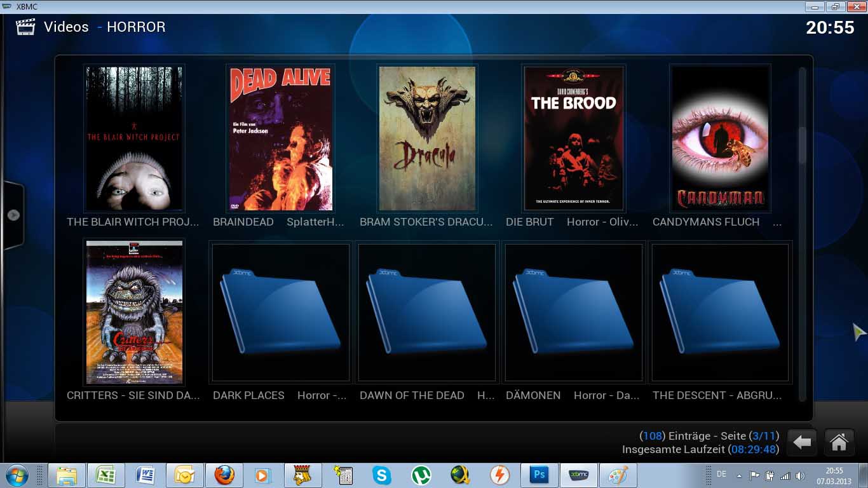The image size is (868, 488).
Task: Open the volume speaker tray icon
Action: [x=800, y=475]
